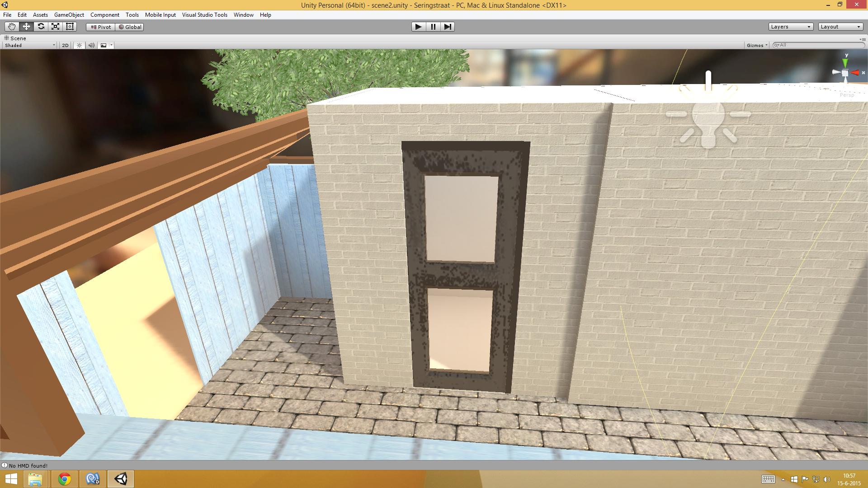This screenshot has height=488, width=868.
Task: Select the Hand tool
Action: (12, 27)
